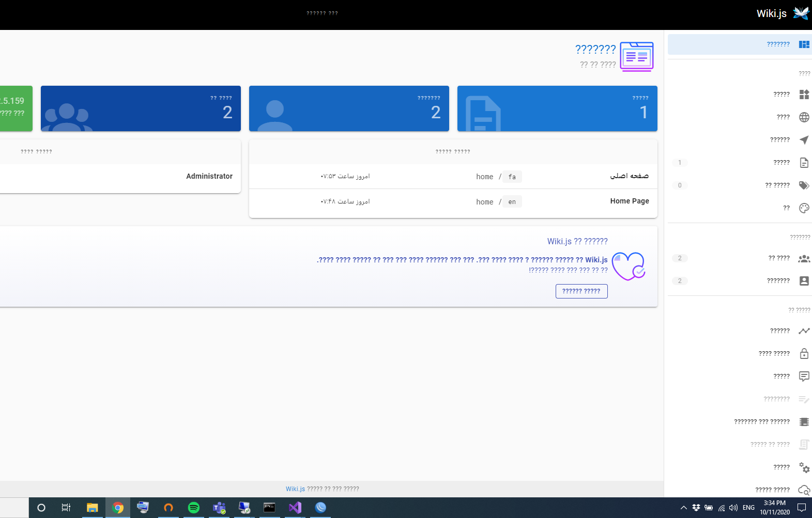Open Microsoft Teams from the taskbar

[x=219, y=508]
